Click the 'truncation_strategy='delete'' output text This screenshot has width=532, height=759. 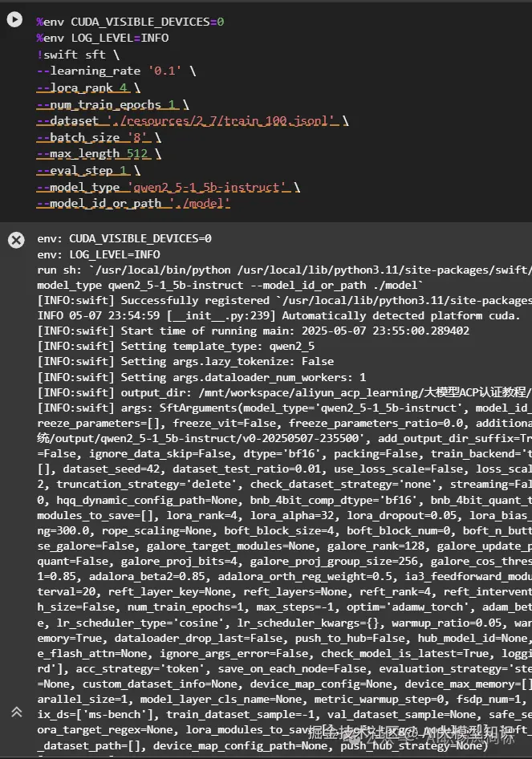pyautogui.click(x=150, y=485)
